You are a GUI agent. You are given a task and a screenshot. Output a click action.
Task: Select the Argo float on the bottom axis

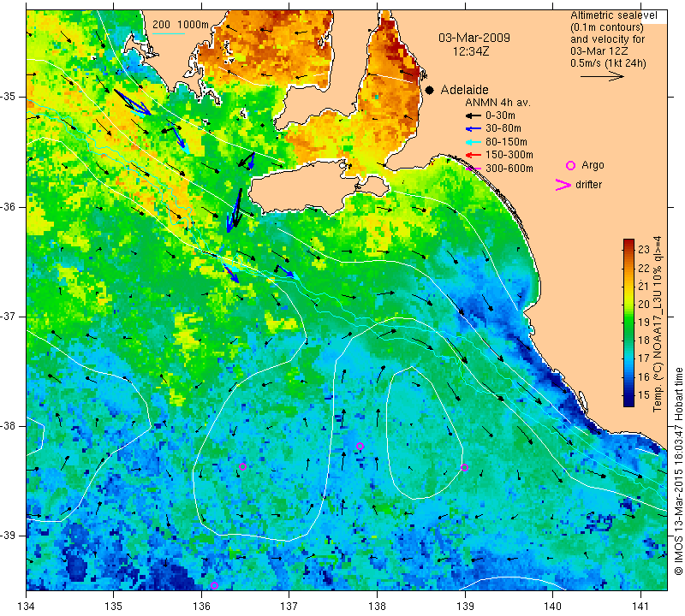pyautogui.click(x=214, y=585)
